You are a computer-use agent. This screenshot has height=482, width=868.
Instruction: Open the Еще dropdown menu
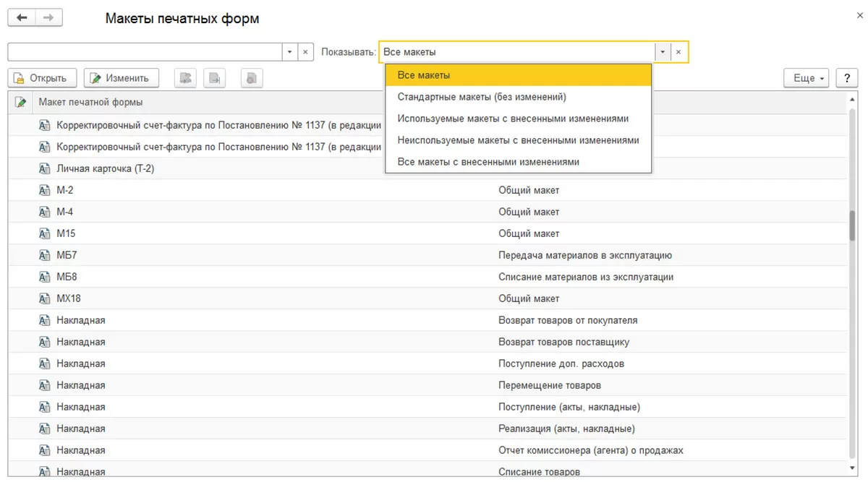coord(807,78)
